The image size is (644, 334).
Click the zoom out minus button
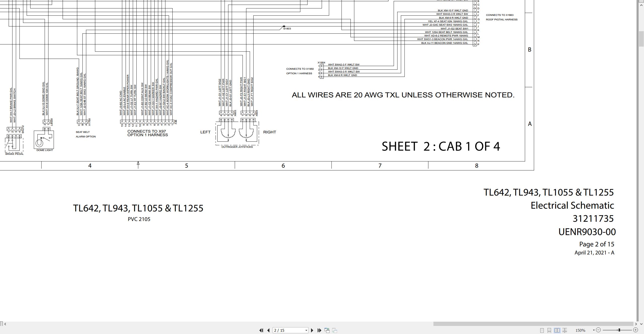click(598, 330)
